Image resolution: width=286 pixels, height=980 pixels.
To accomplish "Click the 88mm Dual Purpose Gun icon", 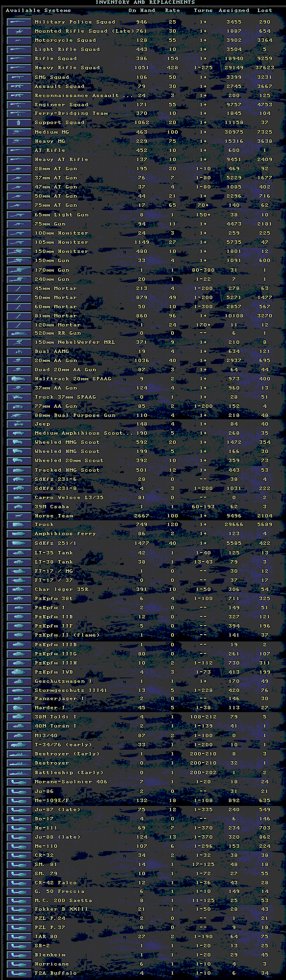I will (19, 415).
